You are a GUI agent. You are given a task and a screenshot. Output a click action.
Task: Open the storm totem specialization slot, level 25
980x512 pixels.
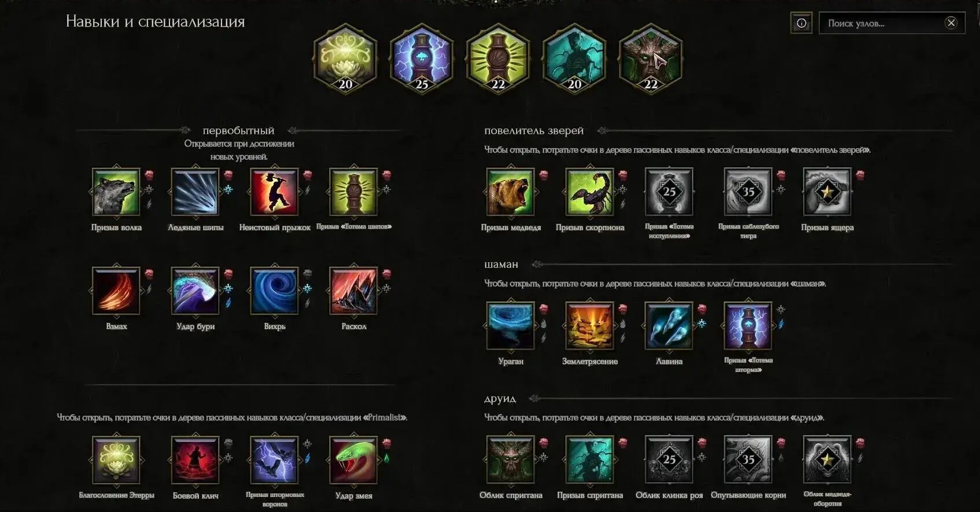tap(422, 58)
